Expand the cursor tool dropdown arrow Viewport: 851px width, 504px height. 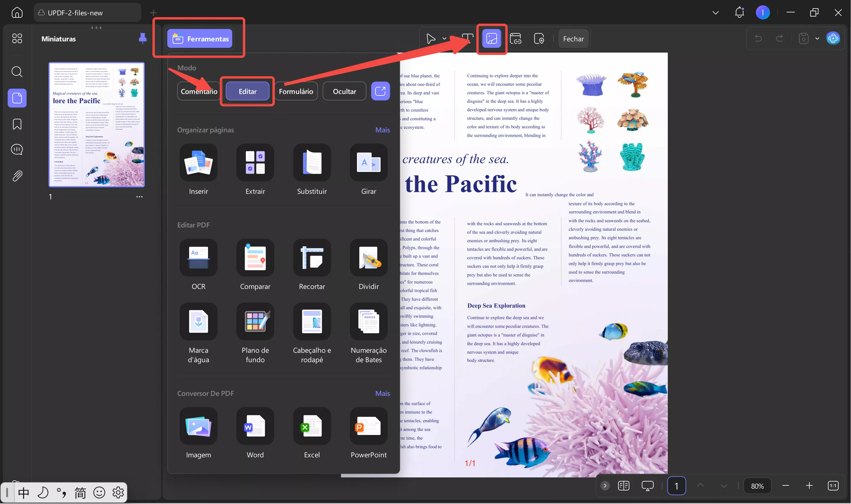point(444,39)
